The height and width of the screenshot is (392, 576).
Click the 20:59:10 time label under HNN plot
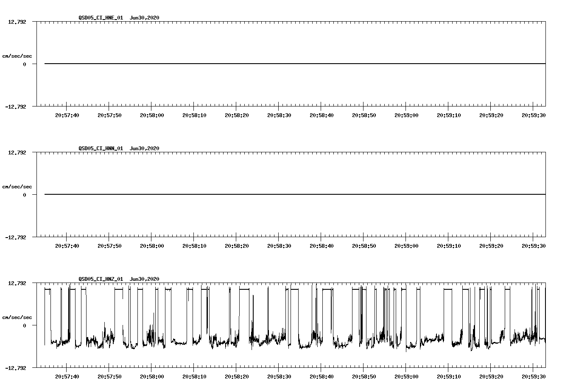(449, 246)
